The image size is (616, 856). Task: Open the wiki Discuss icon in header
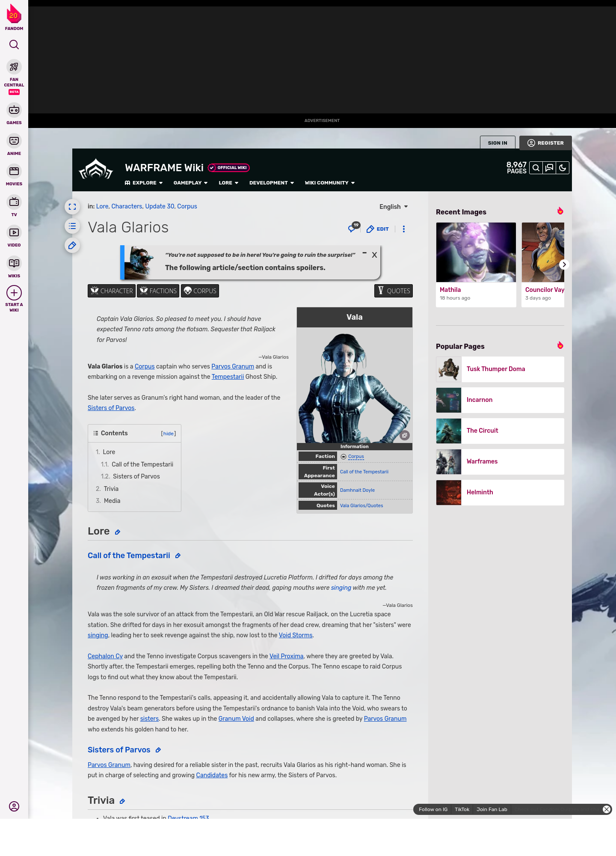(549, 168)
